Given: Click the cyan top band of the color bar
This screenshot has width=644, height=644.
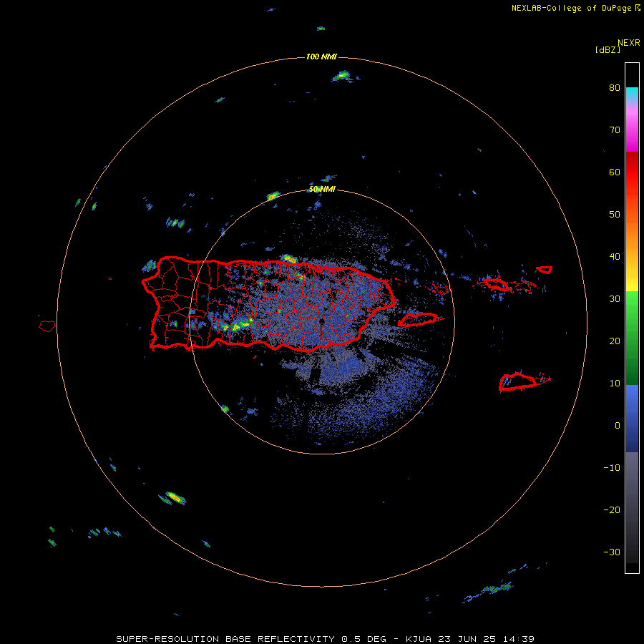Looking at the screenshot, I should pos(632,93).
